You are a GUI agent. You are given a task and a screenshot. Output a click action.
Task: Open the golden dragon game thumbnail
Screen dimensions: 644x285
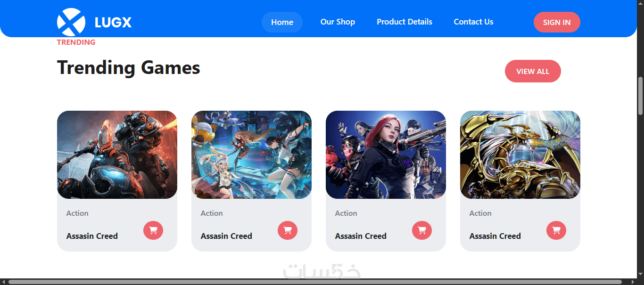pyautogui.click(x=520, y=155)
